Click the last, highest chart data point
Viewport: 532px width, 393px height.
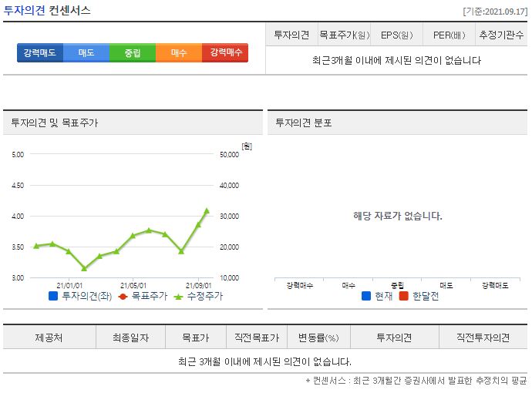pyautogui.click(x=207, y=211)
